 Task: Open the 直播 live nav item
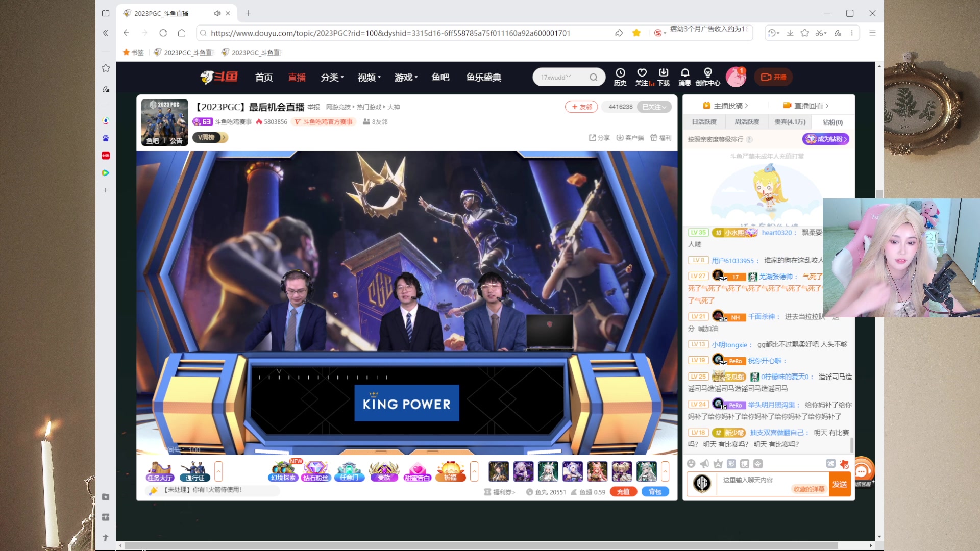[297, 77]
